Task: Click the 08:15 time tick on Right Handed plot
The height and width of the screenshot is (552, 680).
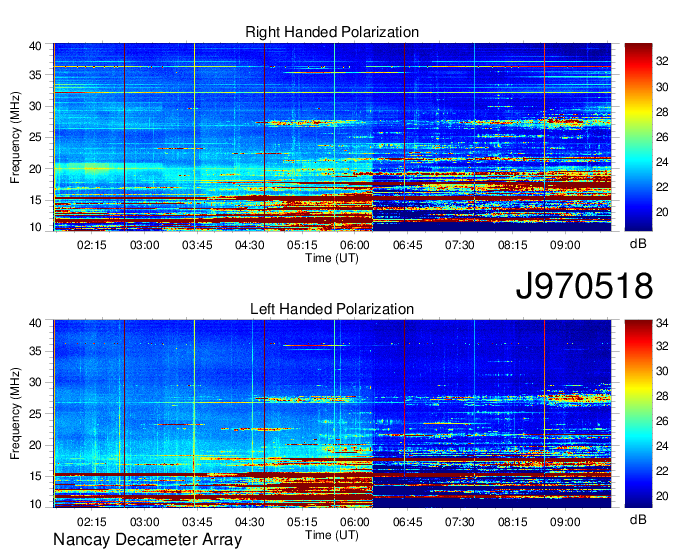Action: click(x=512, y=245)
